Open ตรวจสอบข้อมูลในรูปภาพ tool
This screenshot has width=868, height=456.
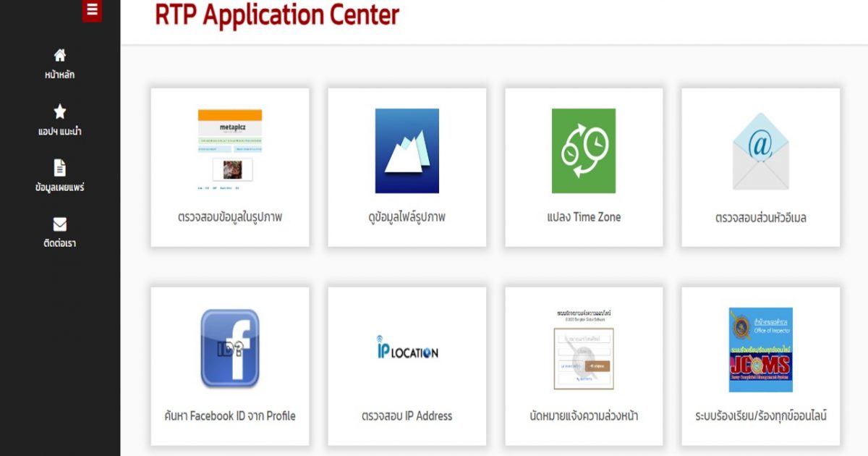tap(230, 217)
